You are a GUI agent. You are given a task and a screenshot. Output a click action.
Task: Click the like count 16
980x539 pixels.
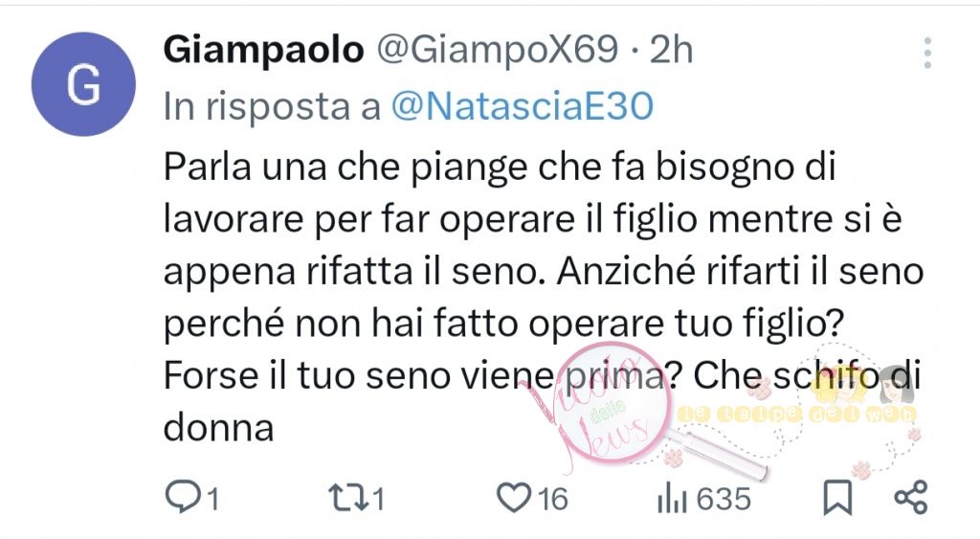click(553, 500)
